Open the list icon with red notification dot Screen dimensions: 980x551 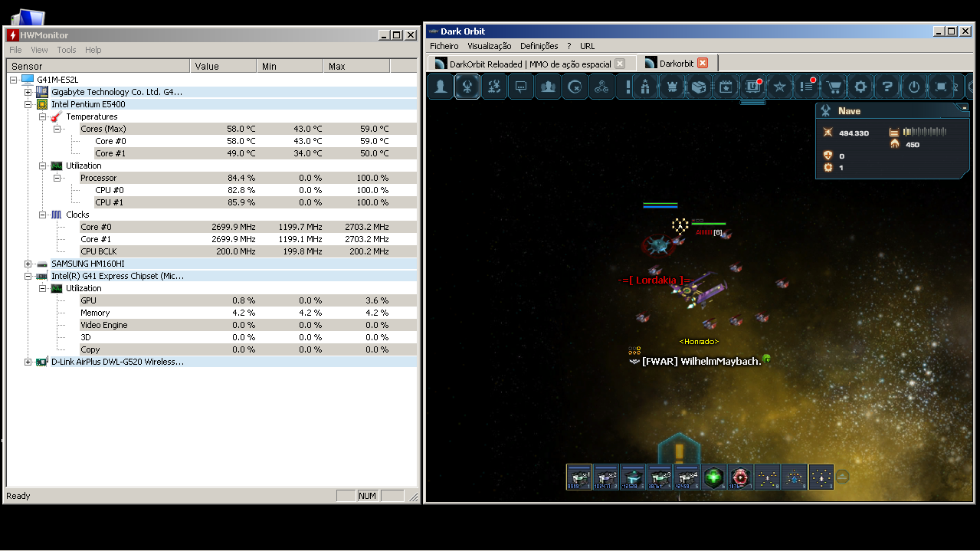click(x=806, y=87)
